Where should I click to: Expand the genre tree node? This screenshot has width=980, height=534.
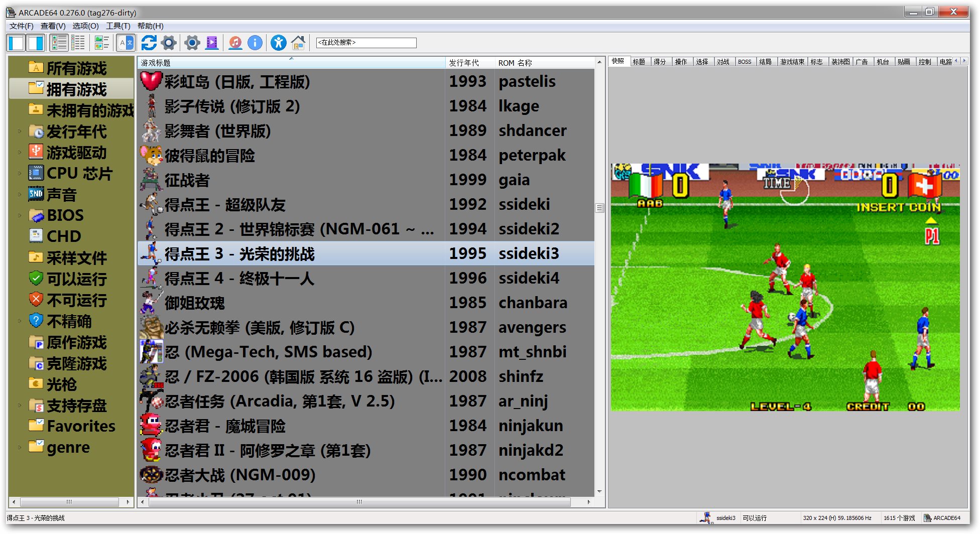(x=20, y=448)
